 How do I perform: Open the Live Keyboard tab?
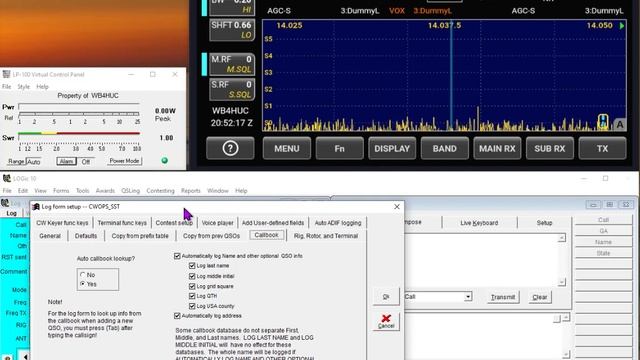[479, 223]
